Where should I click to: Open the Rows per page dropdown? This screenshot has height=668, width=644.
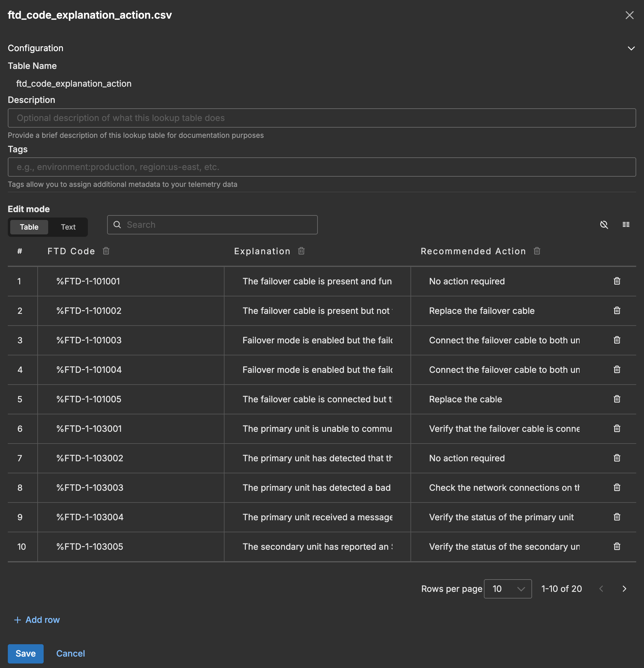[x=508, y=589]
